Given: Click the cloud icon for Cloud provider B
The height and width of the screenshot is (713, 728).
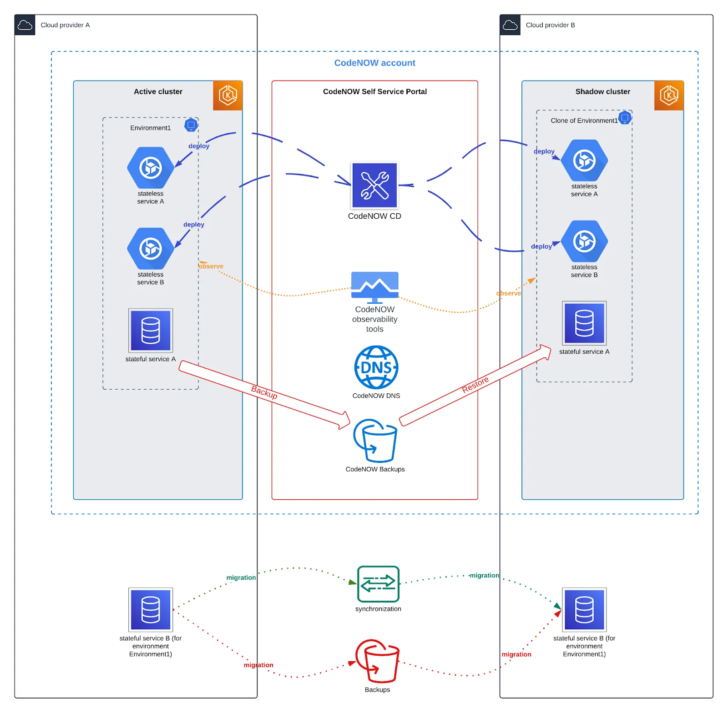Looking at the screenshot, I should (x=510, y=25).
